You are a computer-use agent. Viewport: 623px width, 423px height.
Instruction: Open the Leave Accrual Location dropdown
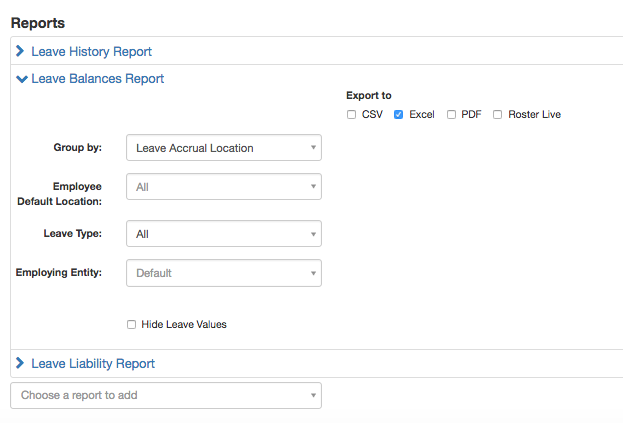click(224, 147)
